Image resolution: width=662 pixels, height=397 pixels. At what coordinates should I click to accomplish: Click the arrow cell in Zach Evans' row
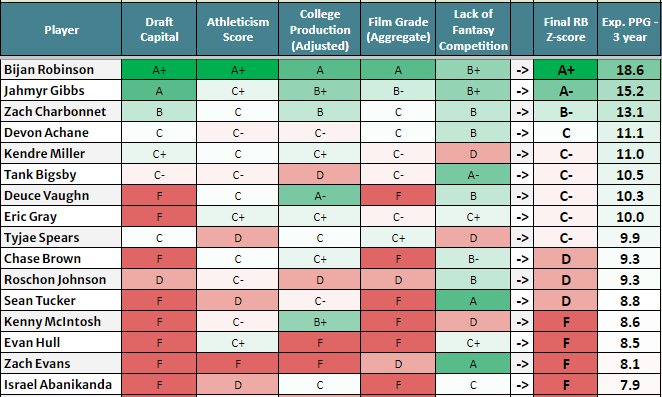[x=522, y=364]
